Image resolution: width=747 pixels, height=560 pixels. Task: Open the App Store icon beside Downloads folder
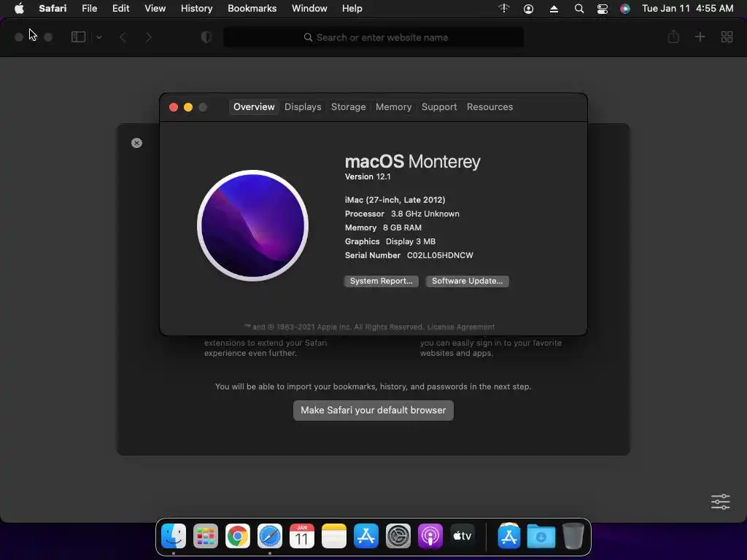tap(508, 536)
